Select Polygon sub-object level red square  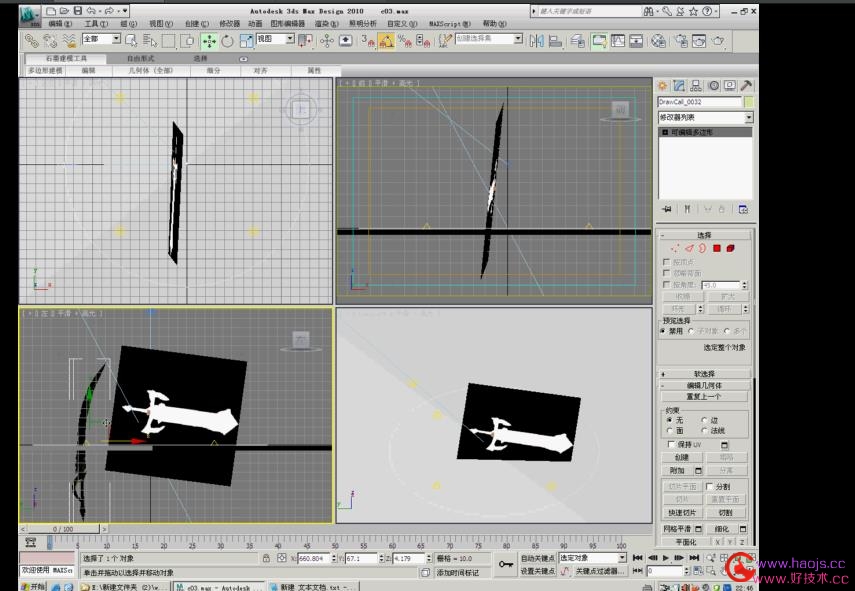point(716,249)
